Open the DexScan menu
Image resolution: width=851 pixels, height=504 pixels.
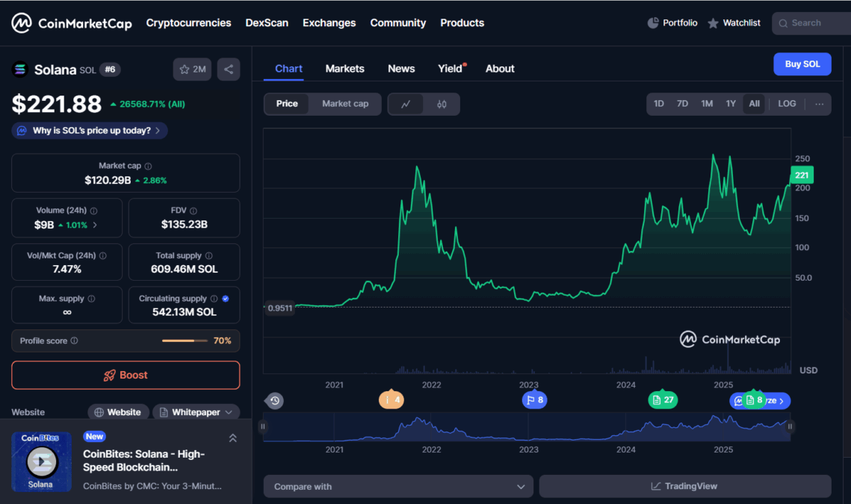pos(267,23)
